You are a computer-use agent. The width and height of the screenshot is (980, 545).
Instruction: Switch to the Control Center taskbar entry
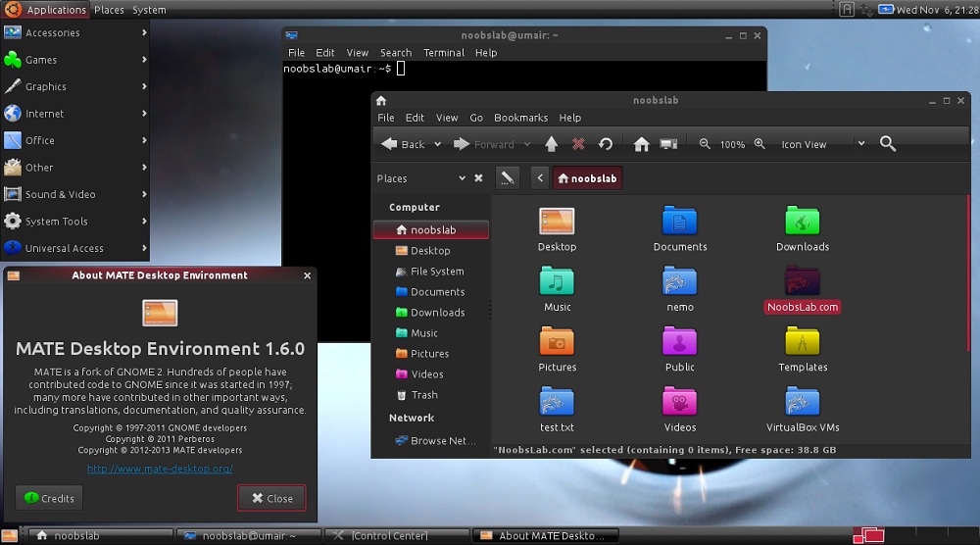397,535
